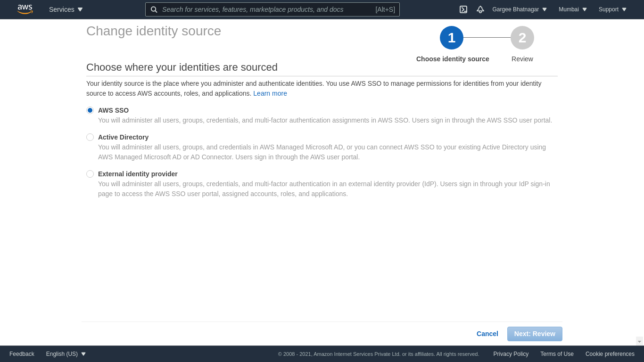
Task: Choose the Active Directory radio option
Action: pyautogui.click(x=90, y=137)
